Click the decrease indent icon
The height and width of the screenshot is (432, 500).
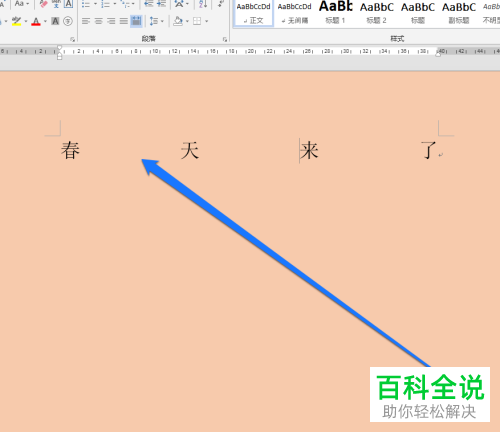point(149,4)
